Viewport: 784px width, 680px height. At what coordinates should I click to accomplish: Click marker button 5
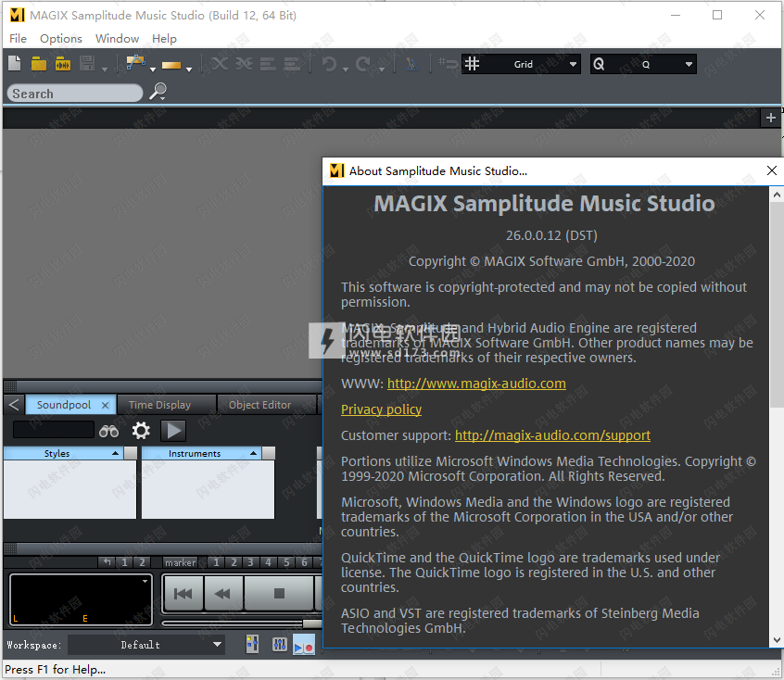coord(286,562)
